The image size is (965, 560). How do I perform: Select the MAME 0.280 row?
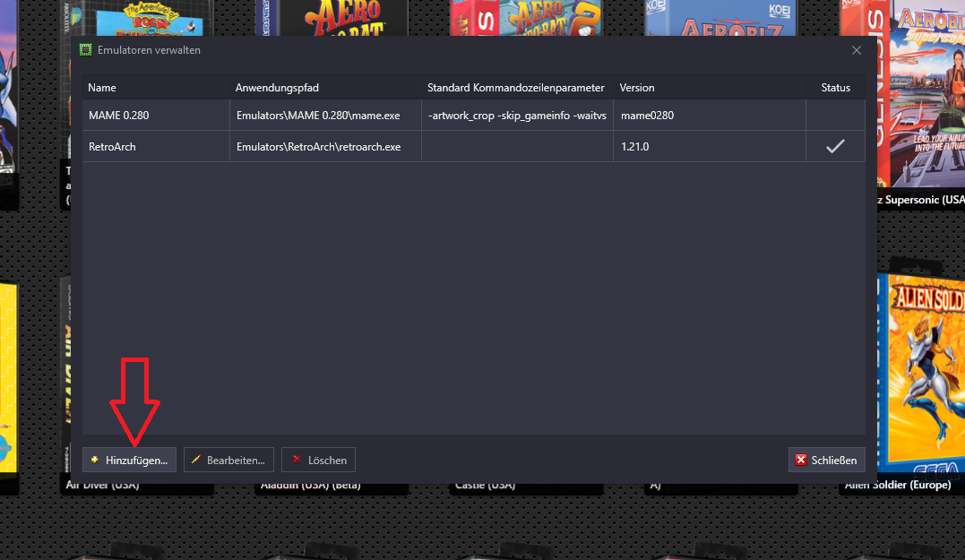coord(156,116)
